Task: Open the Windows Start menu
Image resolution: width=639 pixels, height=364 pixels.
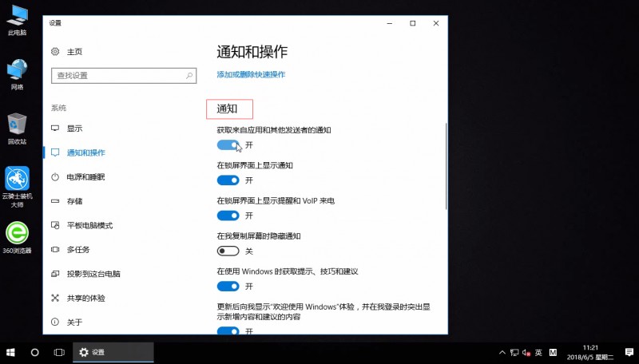Action: click(10, 352)
